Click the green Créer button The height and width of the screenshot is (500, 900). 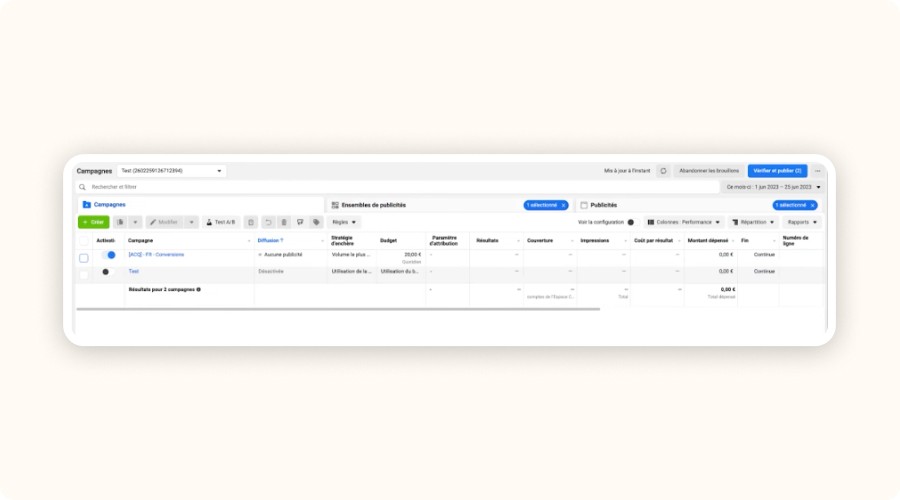point(94,222)
